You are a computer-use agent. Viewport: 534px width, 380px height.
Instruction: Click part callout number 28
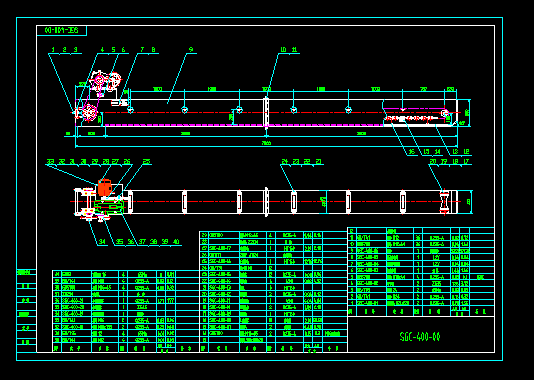pyautogui.click(x=106, y=161)
